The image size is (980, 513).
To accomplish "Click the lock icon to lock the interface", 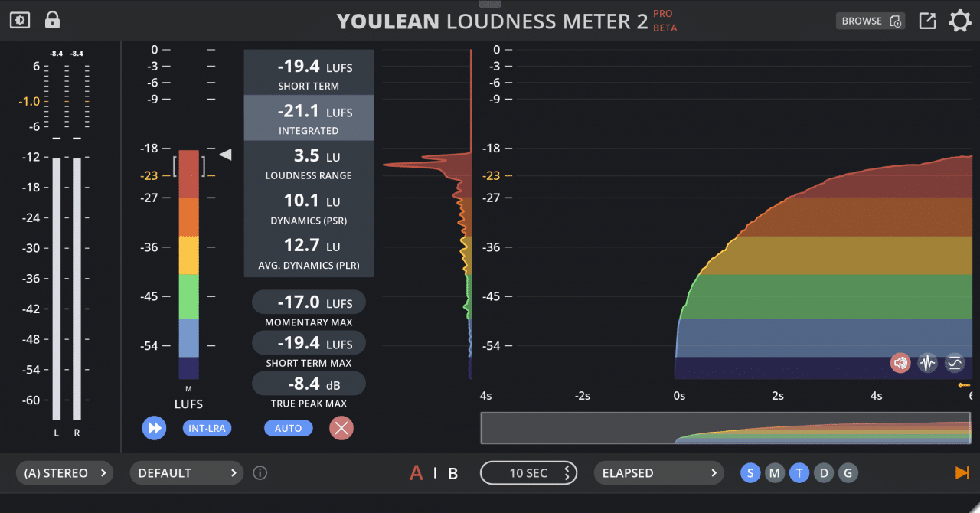I will [x=51, y=20].
